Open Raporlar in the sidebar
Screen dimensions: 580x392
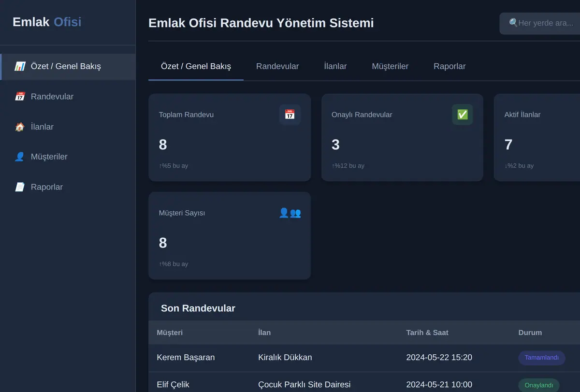point(68,187)
